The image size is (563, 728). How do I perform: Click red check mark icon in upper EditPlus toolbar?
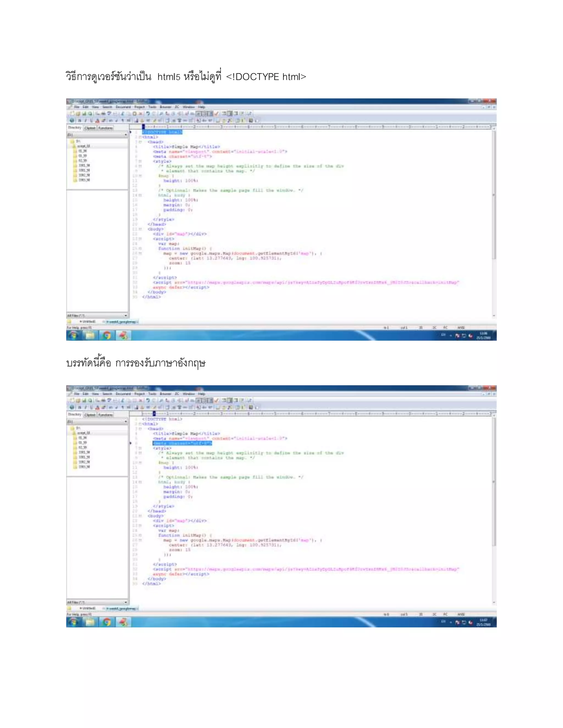point(217,114)
